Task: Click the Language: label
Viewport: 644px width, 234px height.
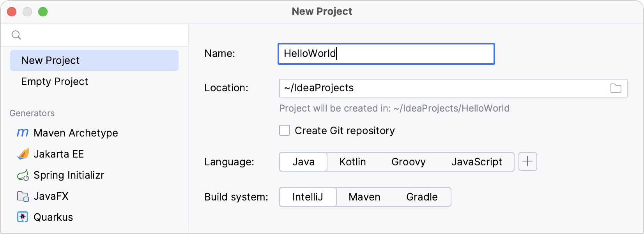Action: pos(229,162)
